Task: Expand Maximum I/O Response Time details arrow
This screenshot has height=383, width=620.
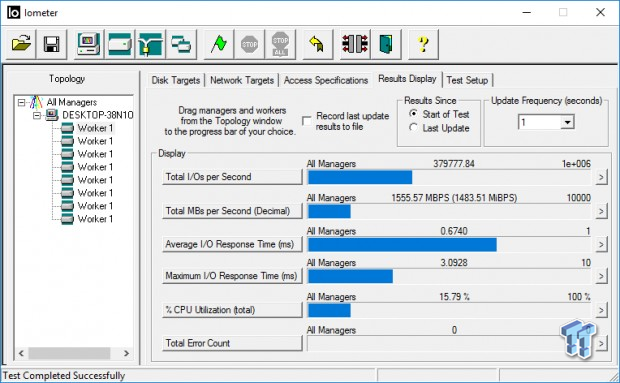Action: [x=601, y=276]
